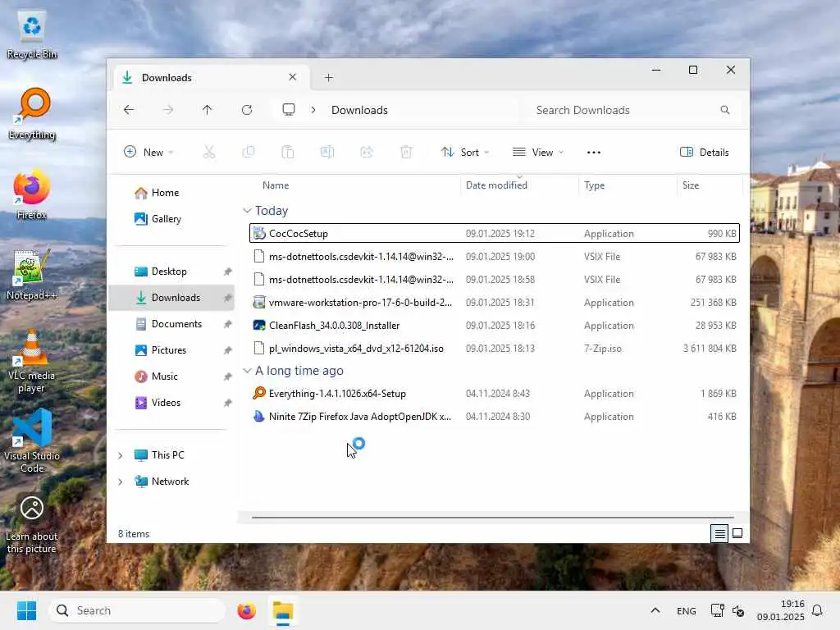Screen dimensions: 840x630
Task: Select CleanFlash_34.0.0.308_Installer file
Action: (495, 326)
